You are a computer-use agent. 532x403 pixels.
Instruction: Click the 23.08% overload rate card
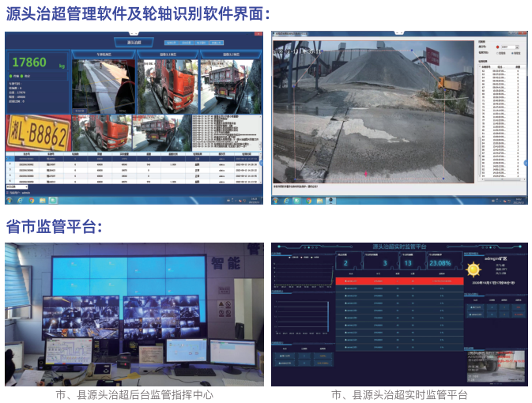tap(444, 262)
